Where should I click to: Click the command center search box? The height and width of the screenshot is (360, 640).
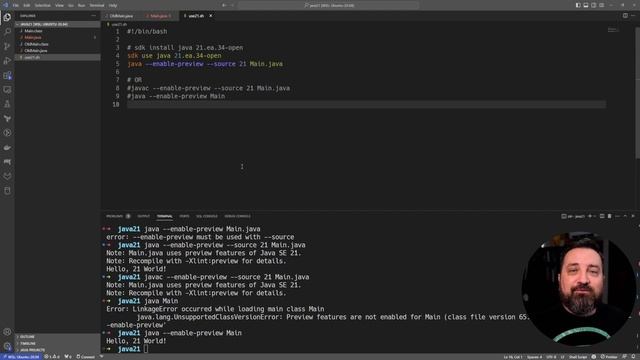point(329,5)
